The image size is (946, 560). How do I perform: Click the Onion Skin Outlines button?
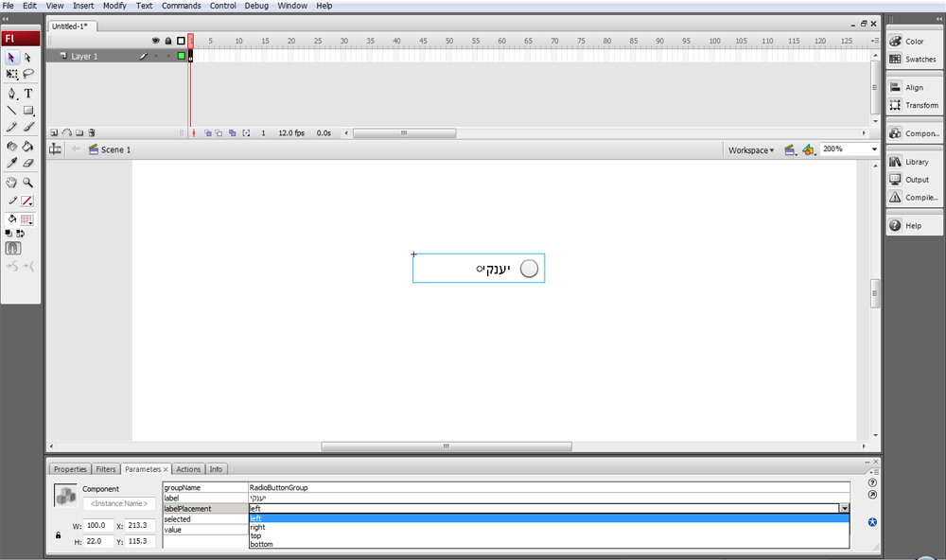(219, 132)
